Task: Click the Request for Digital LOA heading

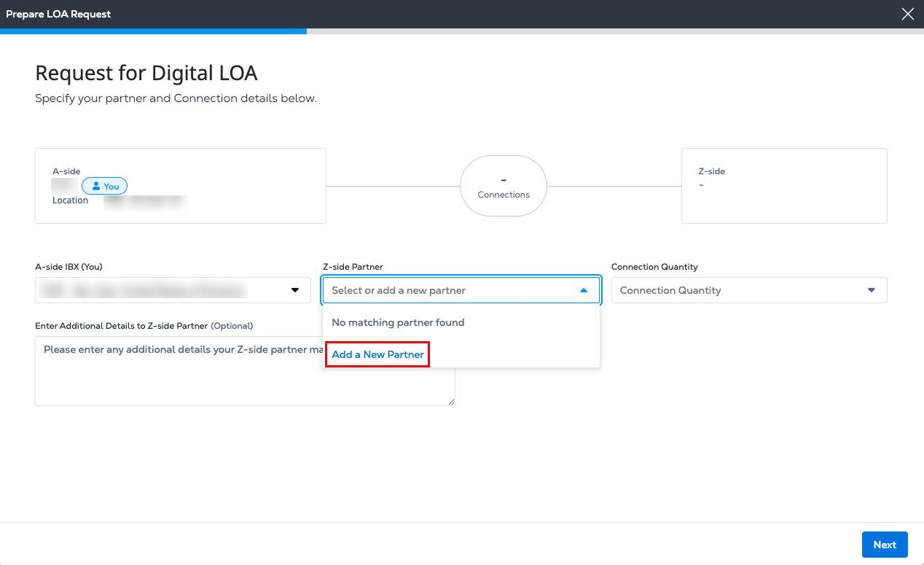Action: coord(146,73)
